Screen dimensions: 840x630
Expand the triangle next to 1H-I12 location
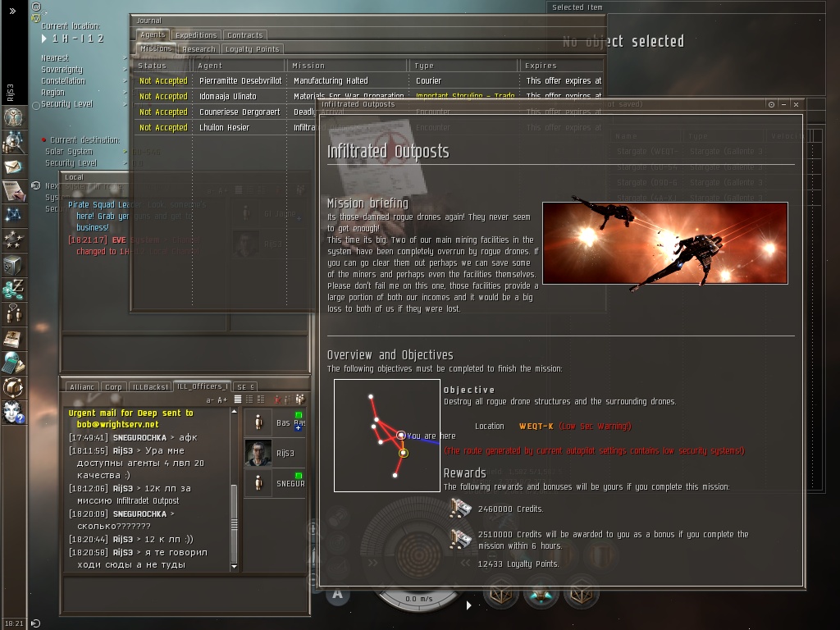(44, 39)
